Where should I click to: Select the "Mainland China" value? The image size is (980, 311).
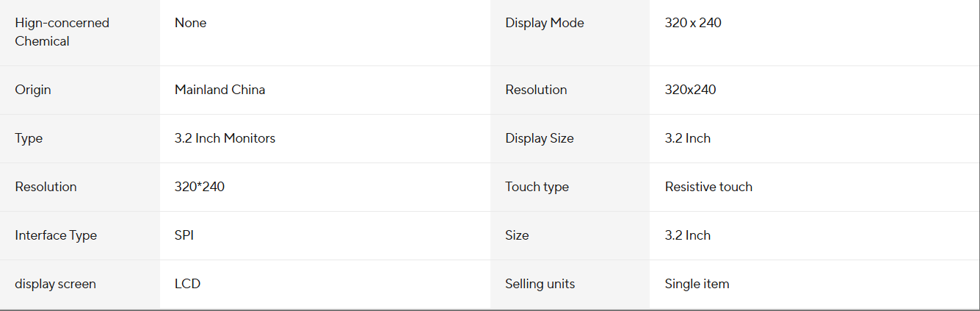(x=219, y=90)
